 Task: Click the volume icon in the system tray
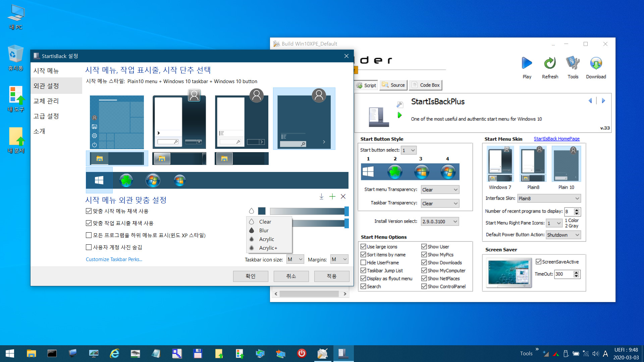[595, 354]
